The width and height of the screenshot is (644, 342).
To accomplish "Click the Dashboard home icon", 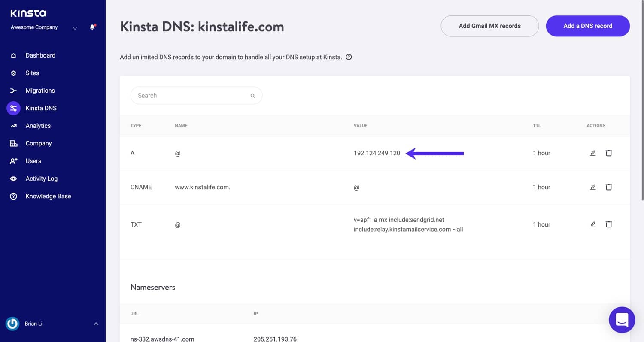I will [x=13, y=55].
